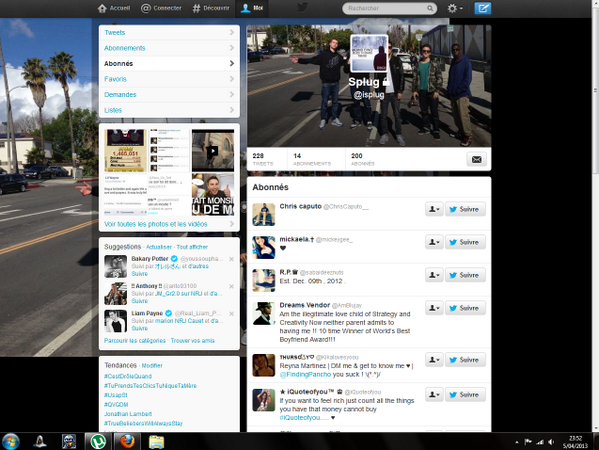The image size is (599, 450).
Task: Open the Moi profile tab
Action: 252,8
